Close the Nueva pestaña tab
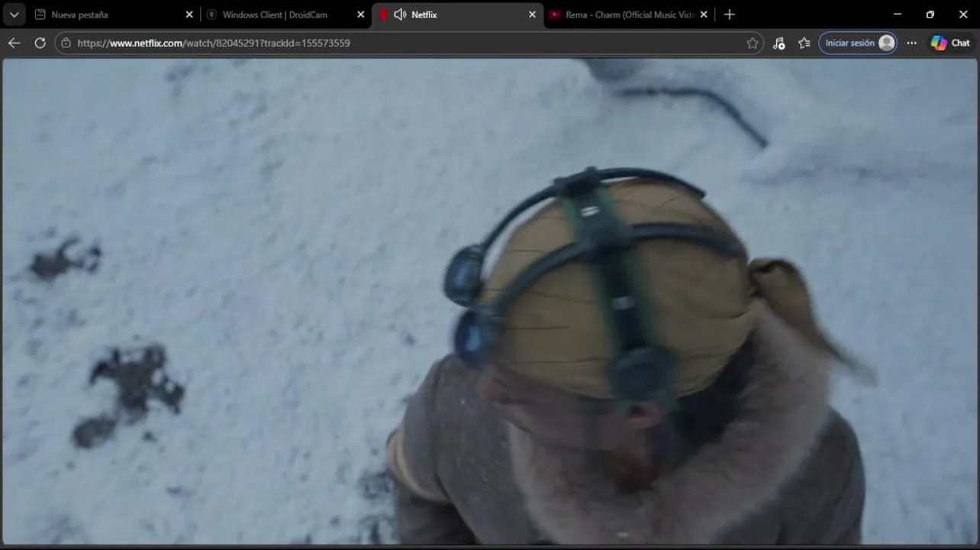This screenshot has width=980, height=550. click(189, 15)
